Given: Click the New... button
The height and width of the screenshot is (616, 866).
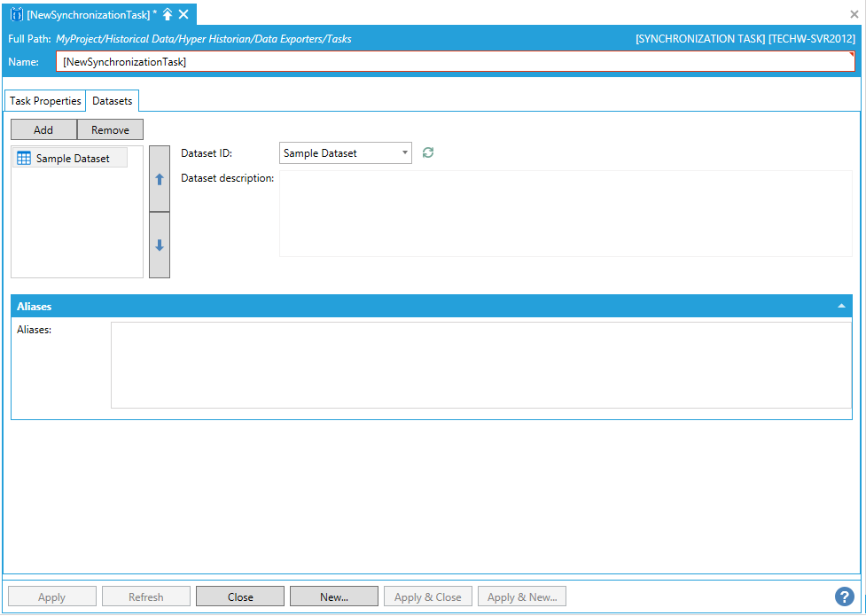Looking at the screenshot, I should 334,597.
